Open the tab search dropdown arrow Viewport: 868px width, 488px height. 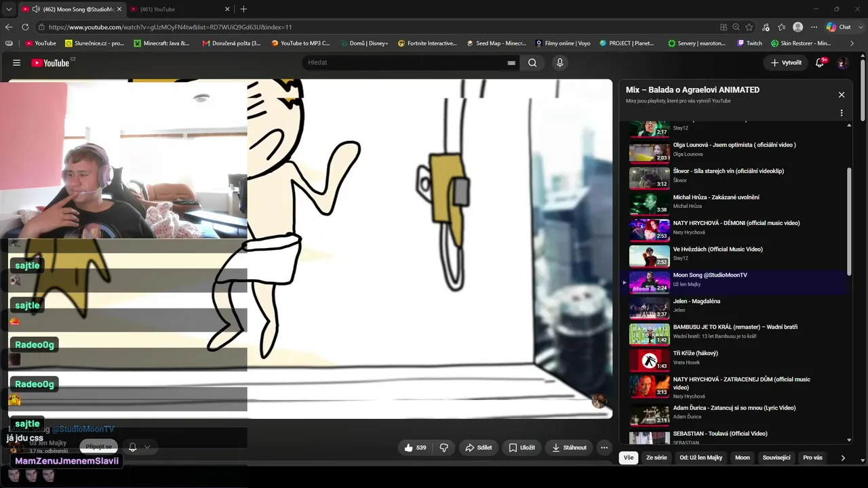(9, 9)
